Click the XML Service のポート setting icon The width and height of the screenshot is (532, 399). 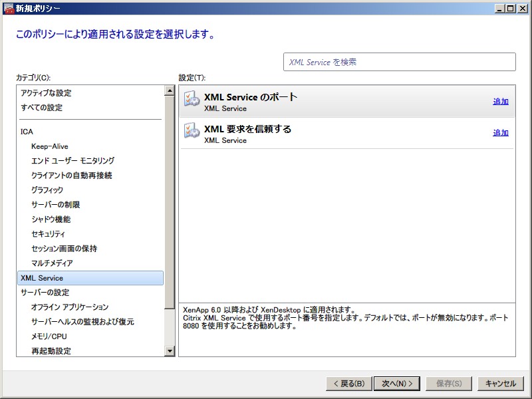click(192, 101)
